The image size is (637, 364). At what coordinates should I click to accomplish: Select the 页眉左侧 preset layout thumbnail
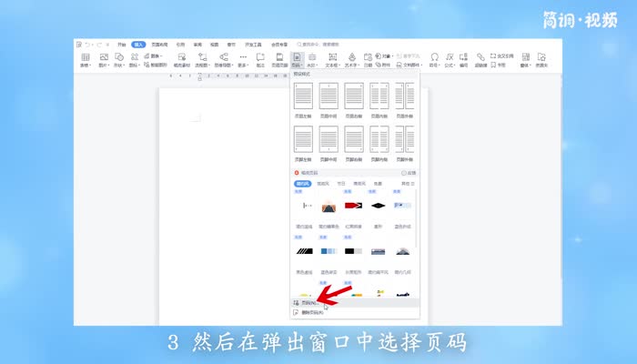click(x=303, y=96)
